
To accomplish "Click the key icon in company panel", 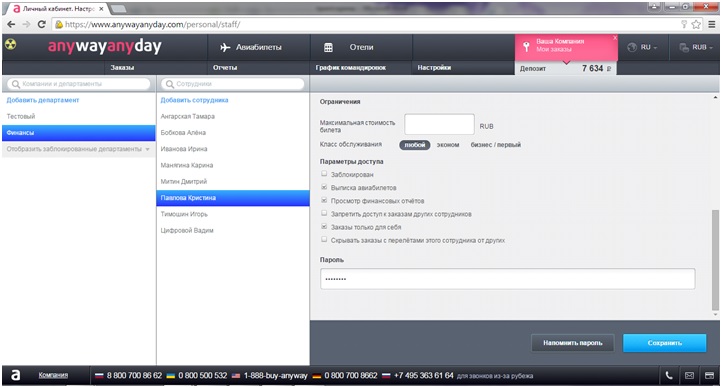I will [x=526, y=46].
